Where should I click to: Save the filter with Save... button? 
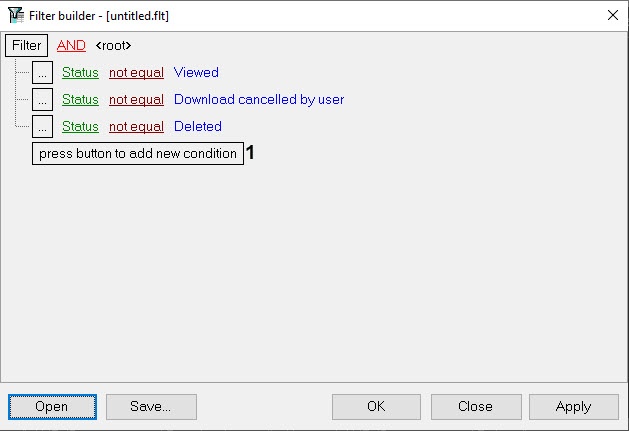(x=151, y=407)
